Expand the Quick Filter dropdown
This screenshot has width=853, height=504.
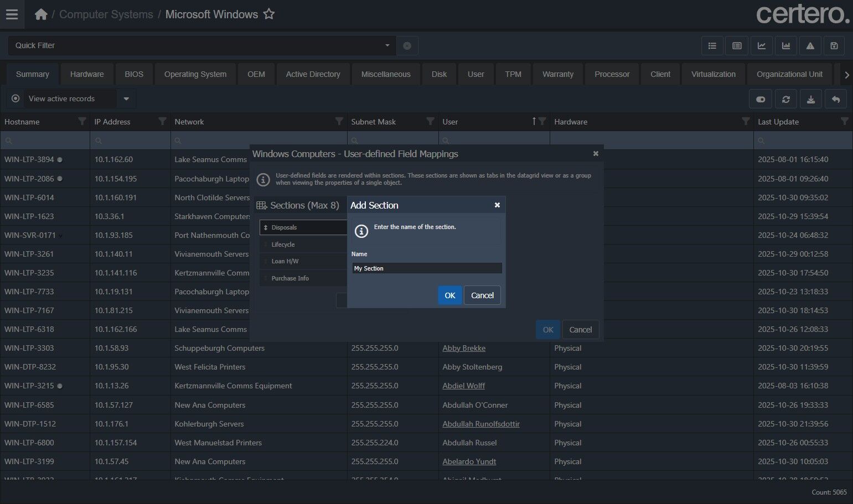(387, 45)
